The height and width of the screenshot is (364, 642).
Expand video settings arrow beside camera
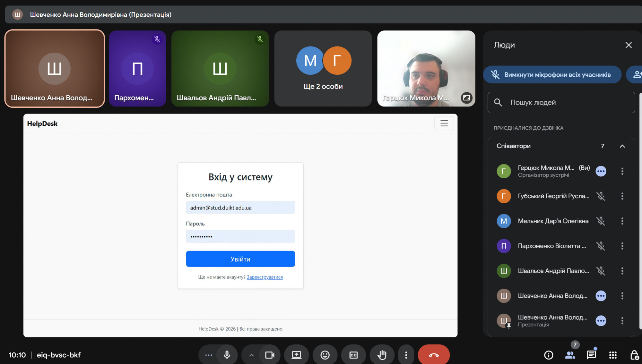[251, 355]
